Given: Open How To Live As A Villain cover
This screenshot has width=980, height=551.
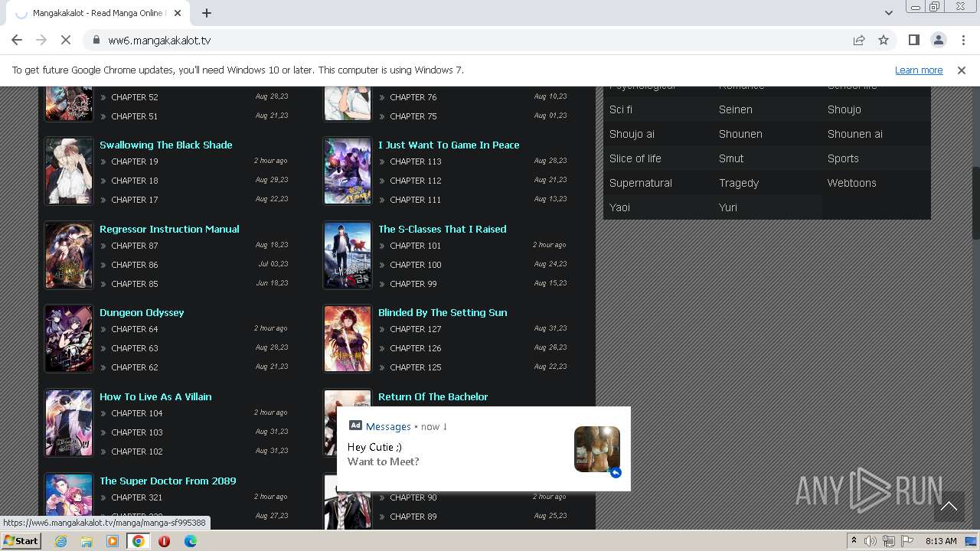Looking at the screenshot, I should tap(69, 423).
